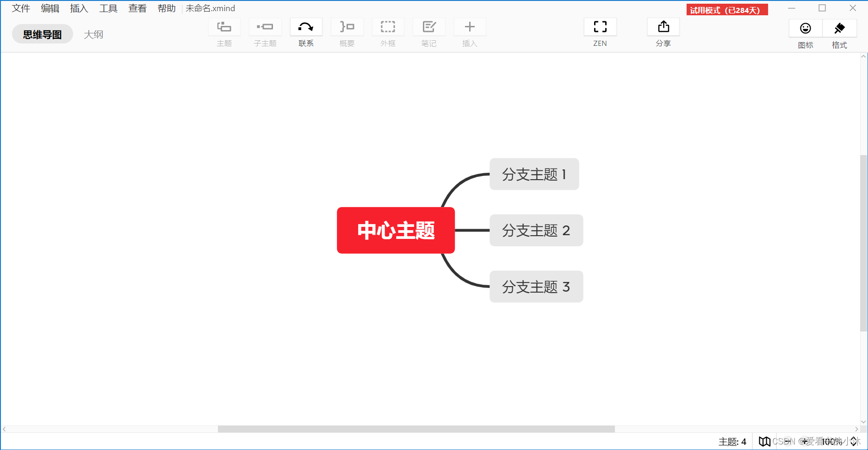Switch to 大纲 outline tab
868x450 pixels.
point(93,34)
